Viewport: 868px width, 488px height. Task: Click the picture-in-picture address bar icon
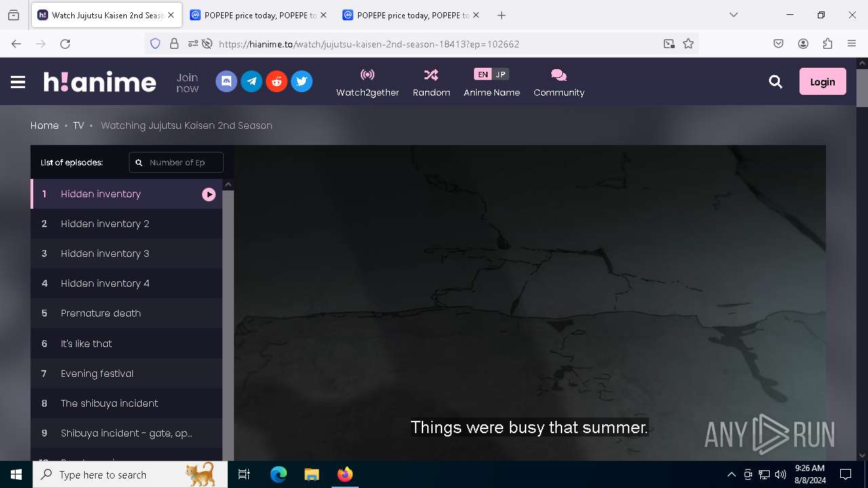click(x=669, y=43)
